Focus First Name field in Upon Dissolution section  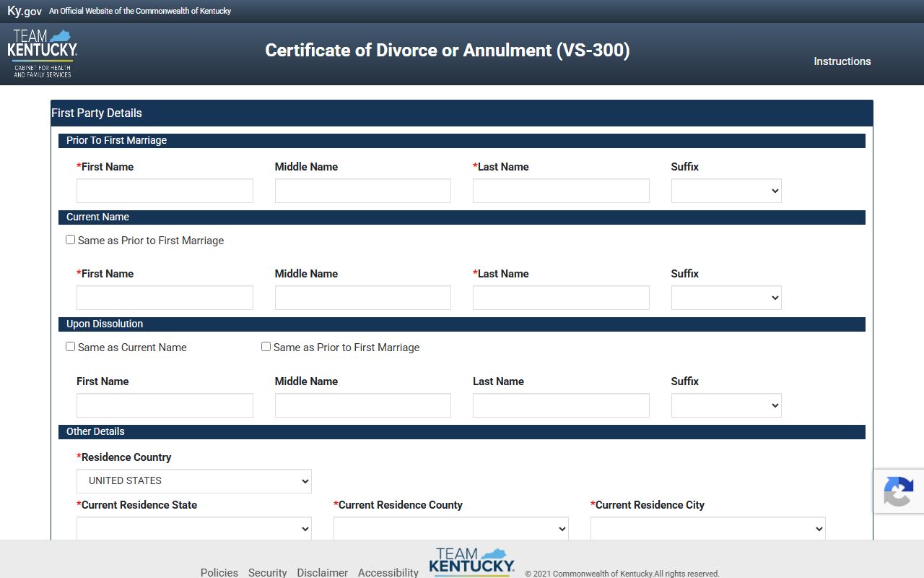coord(165,405)
